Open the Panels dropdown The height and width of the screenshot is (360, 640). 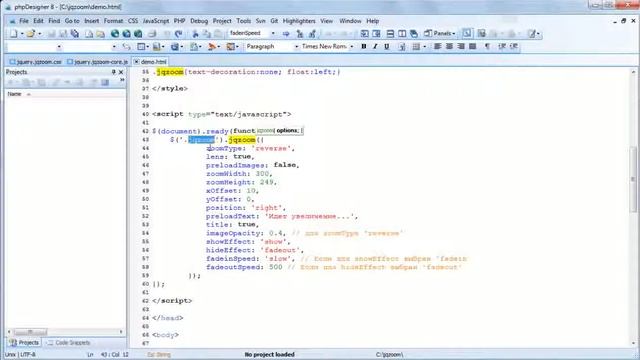(x=440, y=33)
